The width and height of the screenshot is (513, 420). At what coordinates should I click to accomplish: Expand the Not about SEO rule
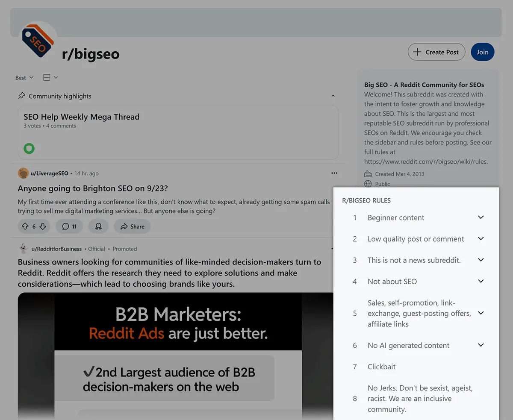tap(481, 281)
